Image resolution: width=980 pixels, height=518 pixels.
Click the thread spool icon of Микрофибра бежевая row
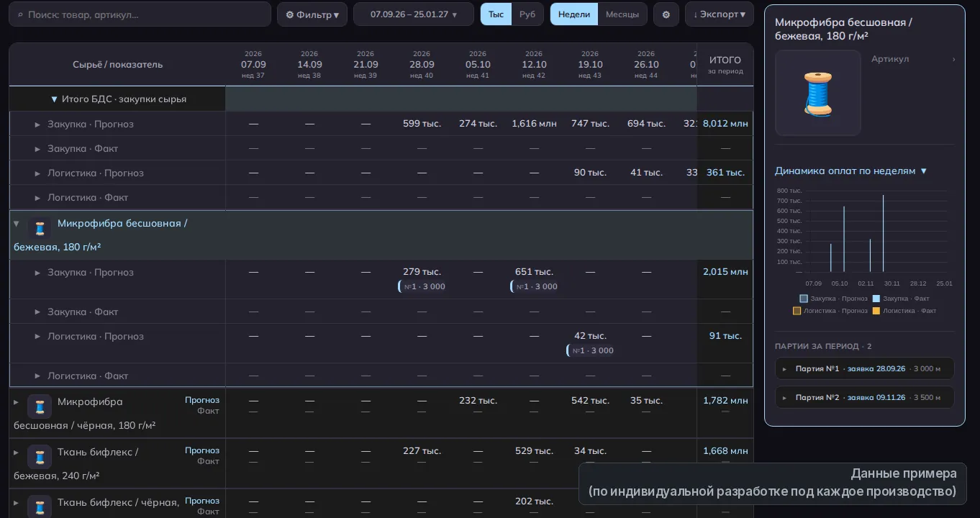[x=40, y=229]
